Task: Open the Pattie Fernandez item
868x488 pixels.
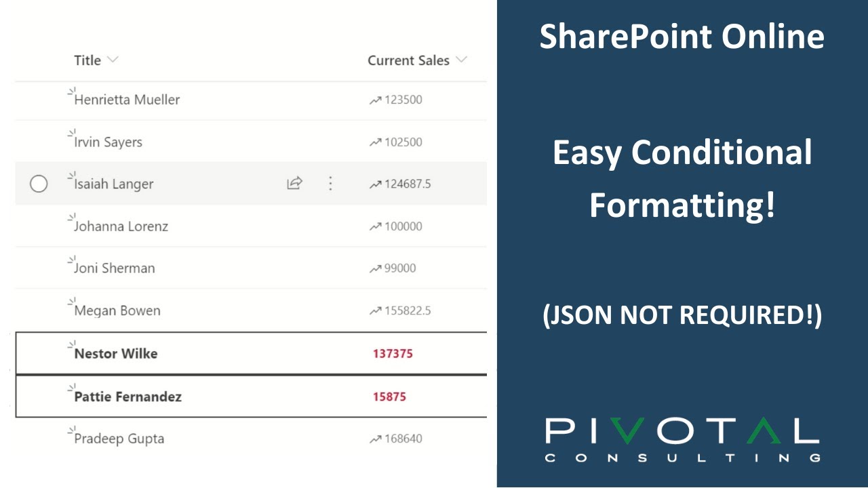Action: click(127, 396)
